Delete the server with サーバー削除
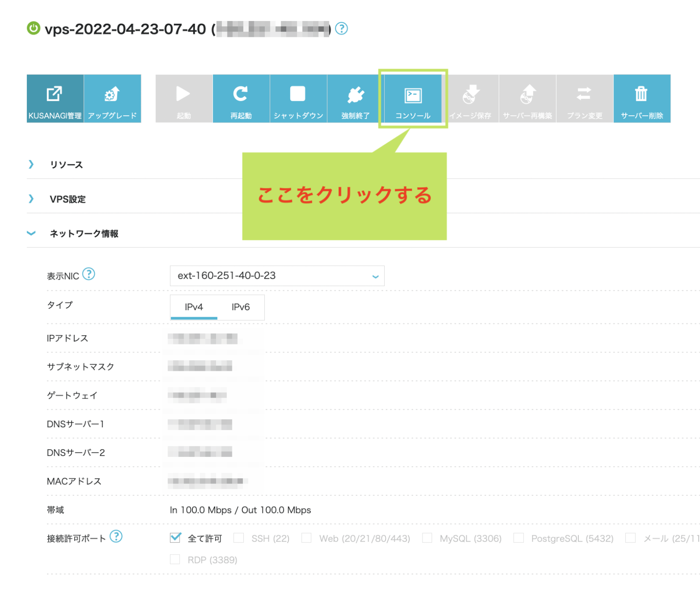Viewport: 700px width, 595px height. pos(642,98)
